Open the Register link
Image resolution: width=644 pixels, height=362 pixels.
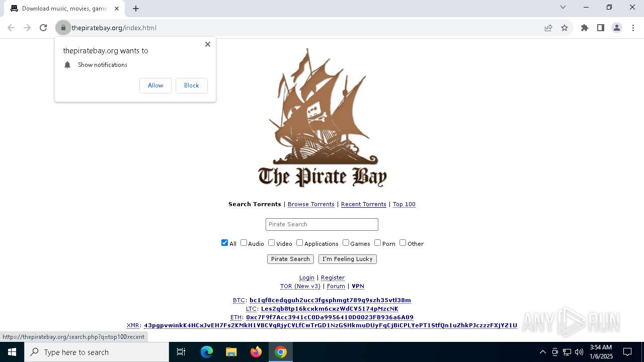coord(333,278)
